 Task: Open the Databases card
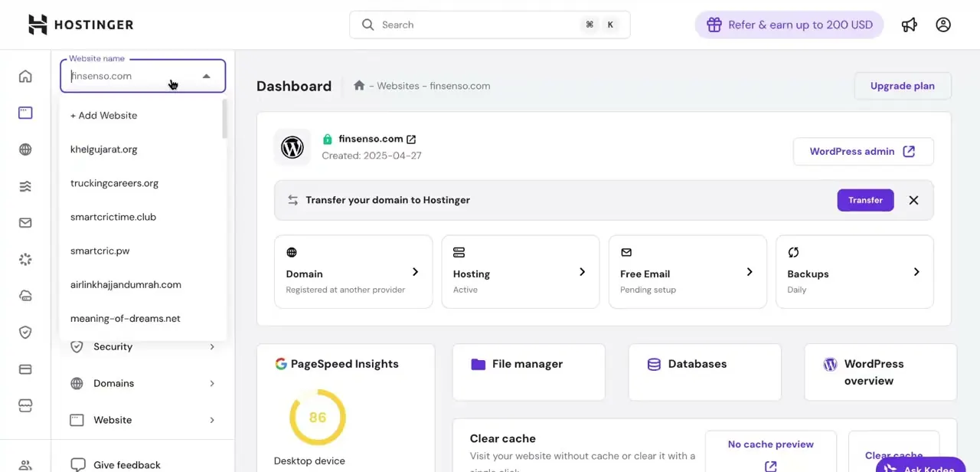click(704, 372)
